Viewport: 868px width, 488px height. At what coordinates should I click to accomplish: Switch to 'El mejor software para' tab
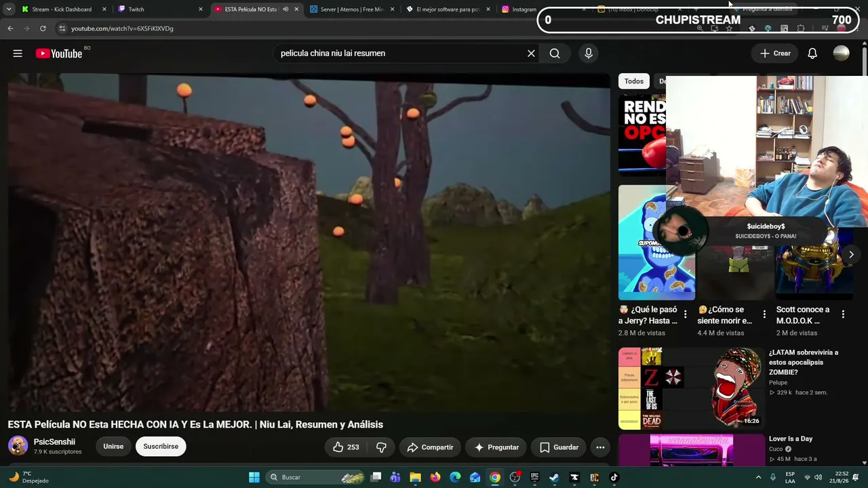448,9
